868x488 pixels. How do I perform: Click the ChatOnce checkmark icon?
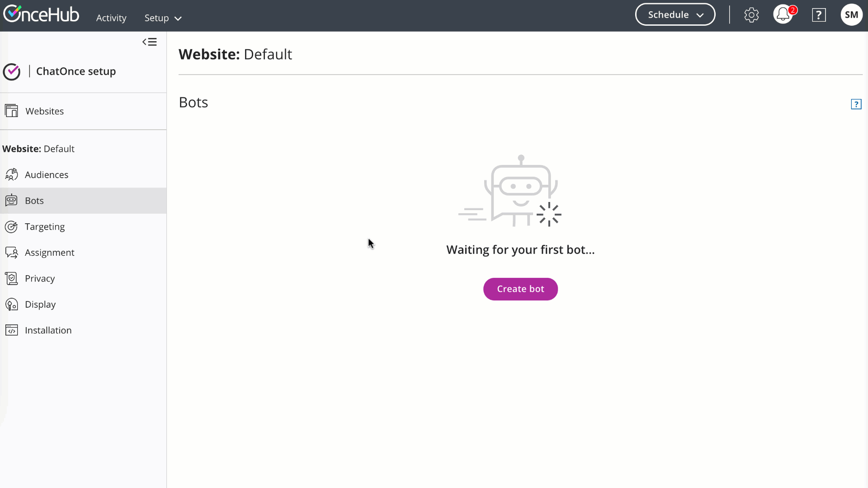[12, 71]
